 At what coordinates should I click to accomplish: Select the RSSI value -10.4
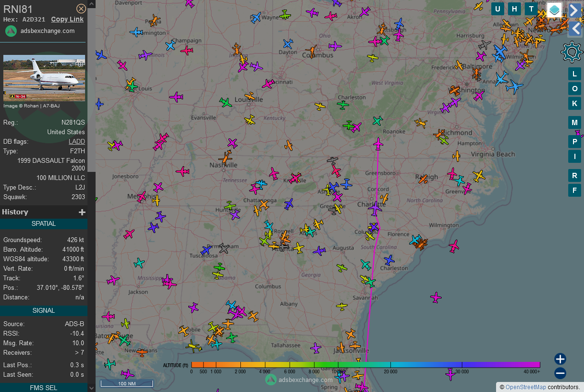tap(76, 333)
